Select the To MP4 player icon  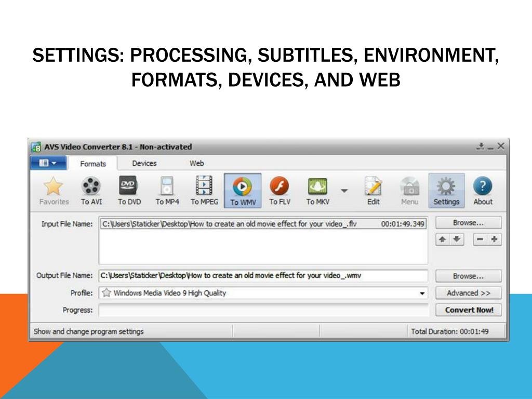167,190
